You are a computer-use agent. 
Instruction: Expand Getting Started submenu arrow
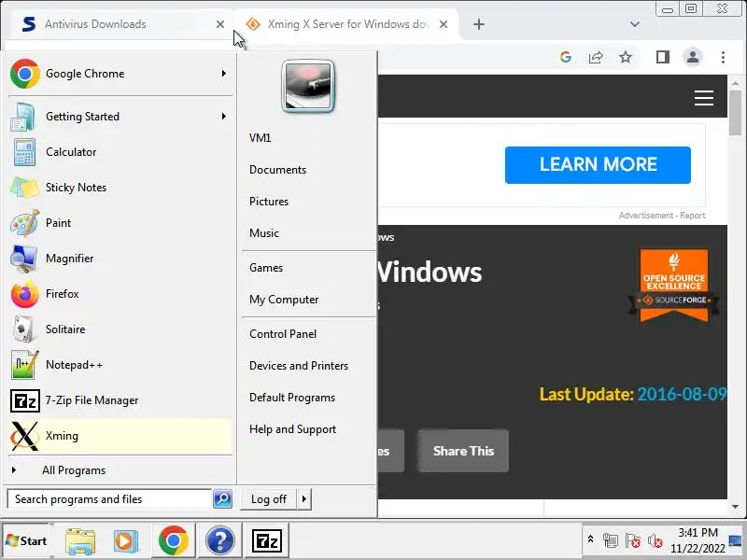click(223, 116)
